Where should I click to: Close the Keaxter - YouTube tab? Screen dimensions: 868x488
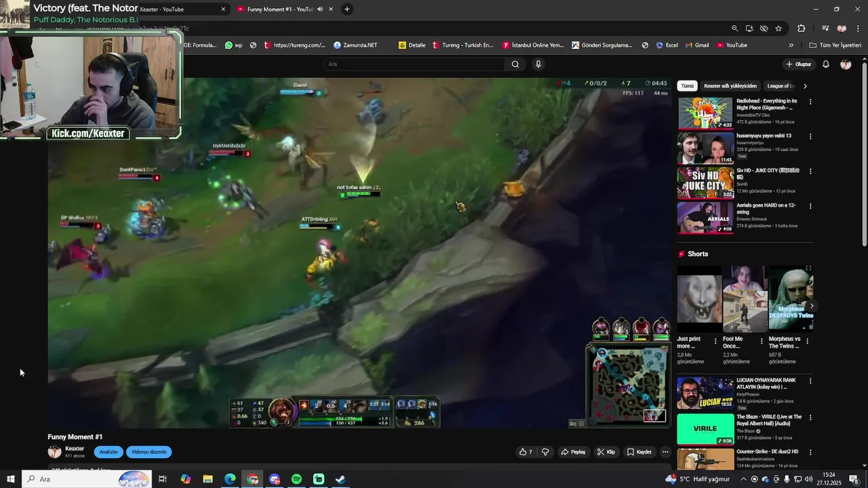[x=223, y=9]
